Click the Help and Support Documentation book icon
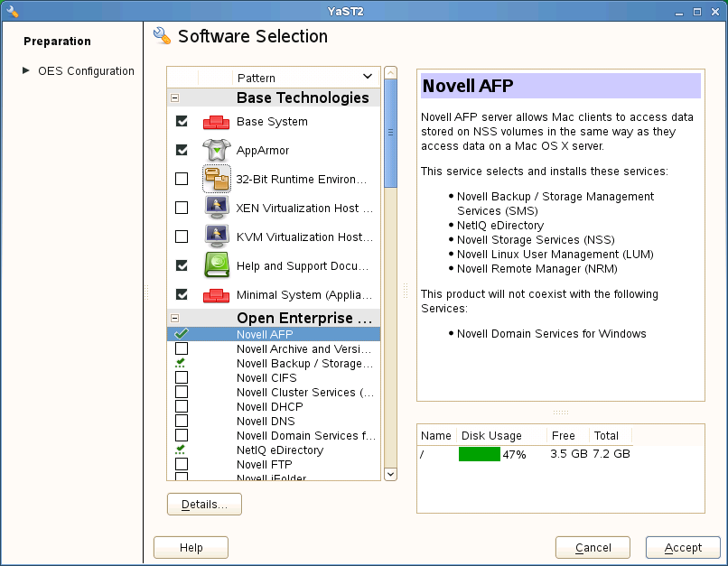This screenshot has width=728, height=566. [216, 265]
